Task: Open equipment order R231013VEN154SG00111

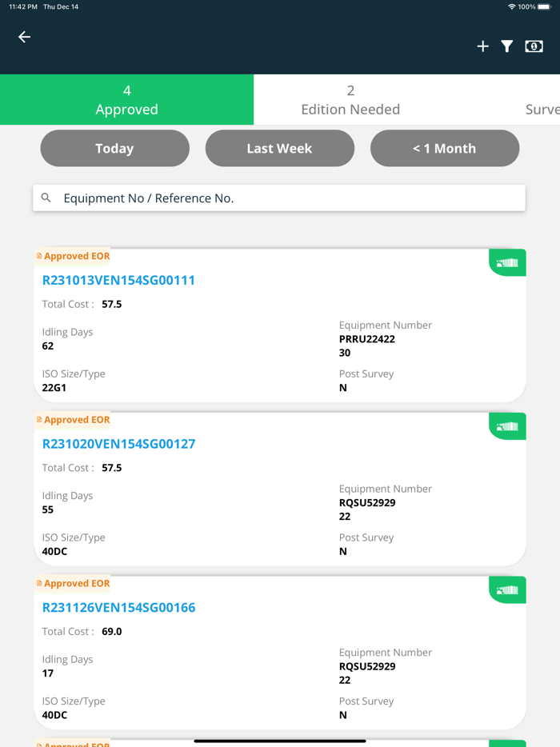Action: (118, 281)
